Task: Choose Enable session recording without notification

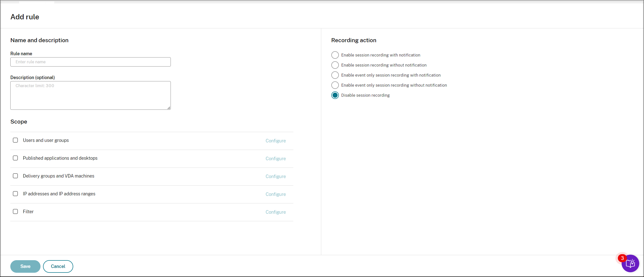Action: (x=335, y=65)
